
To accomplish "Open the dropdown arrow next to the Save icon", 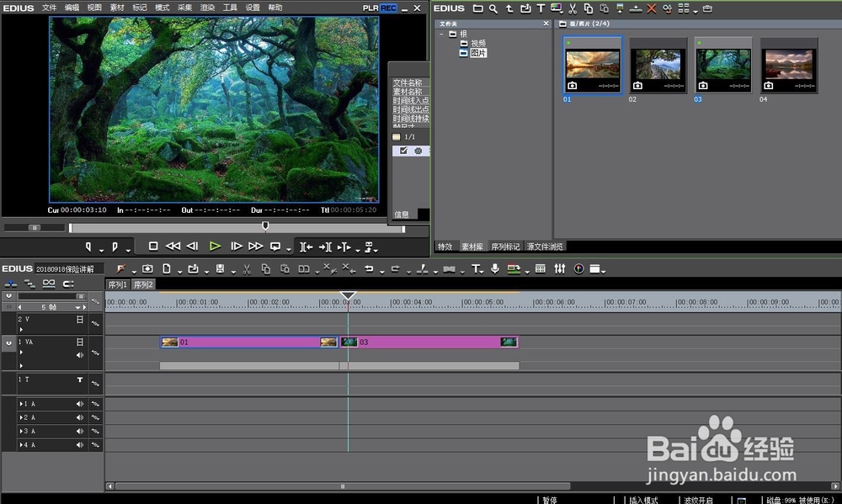I will coord(233,272).
